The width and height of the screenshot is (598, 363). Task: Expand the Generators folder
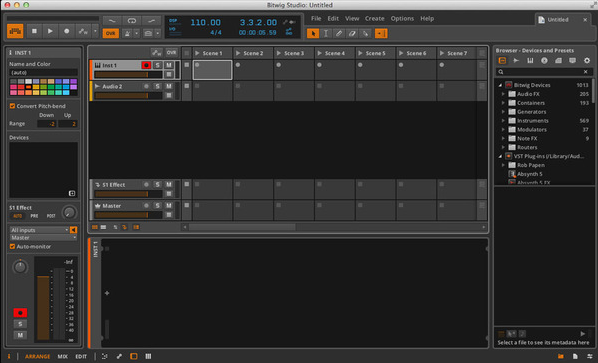click(503, 112)
